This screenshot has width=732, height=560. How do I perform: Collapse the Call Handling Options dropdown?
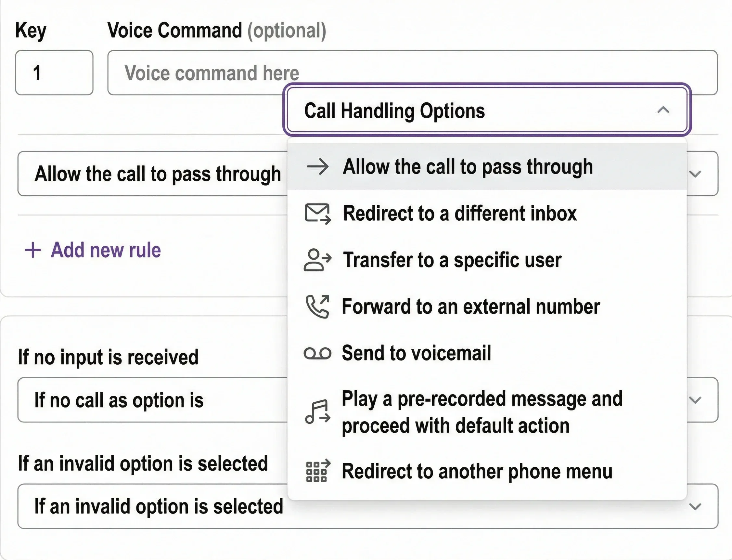(x=663, y=110)
